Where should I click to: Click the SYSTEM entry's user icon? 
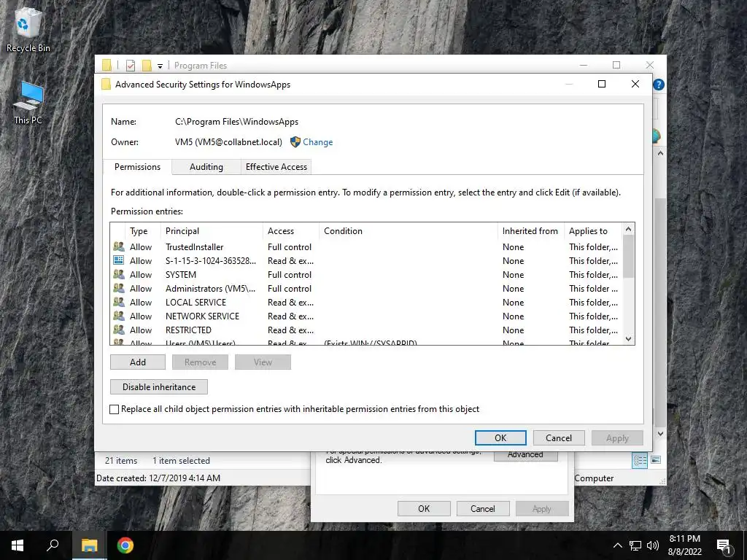point(119,274)
